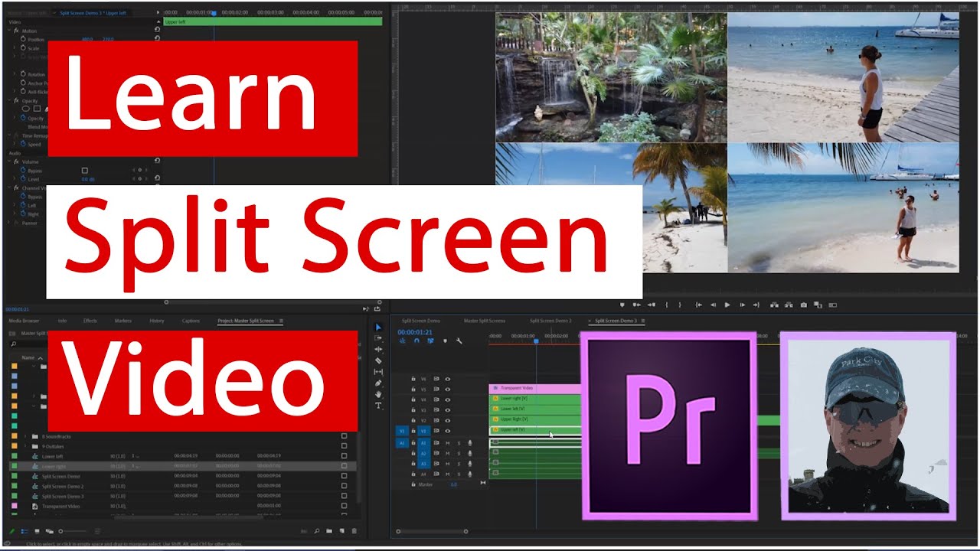
Task: Click timeline timecode 00:00:01:21
Action: [x=415, y=332]
